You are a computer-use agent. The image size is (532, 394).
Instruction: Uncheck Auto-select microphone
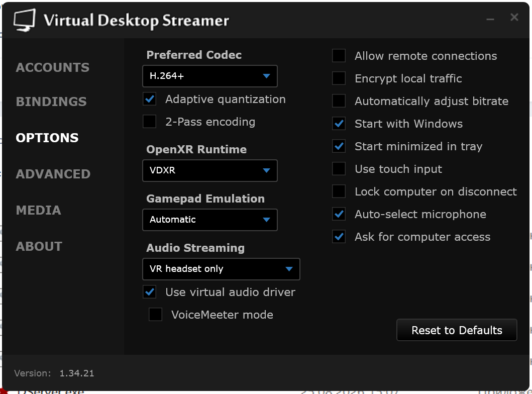[339, 214]
